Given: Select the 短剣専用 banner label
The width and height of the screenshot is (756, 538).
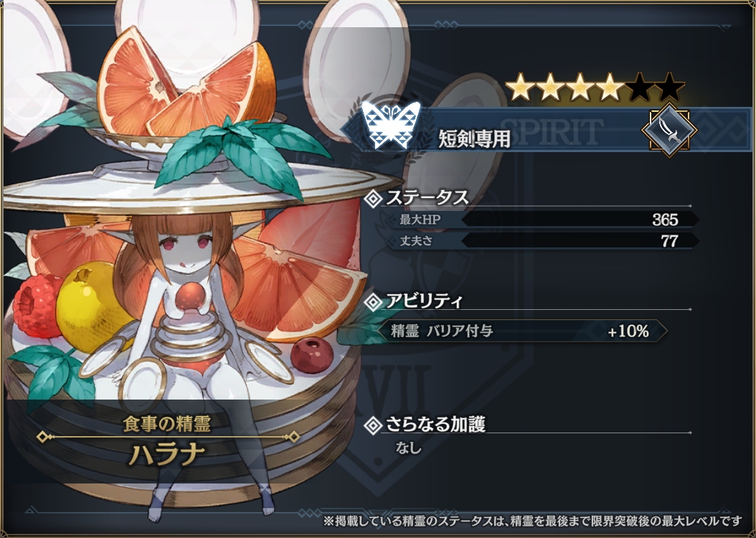Looking at the screenshot, I should 474,139.
